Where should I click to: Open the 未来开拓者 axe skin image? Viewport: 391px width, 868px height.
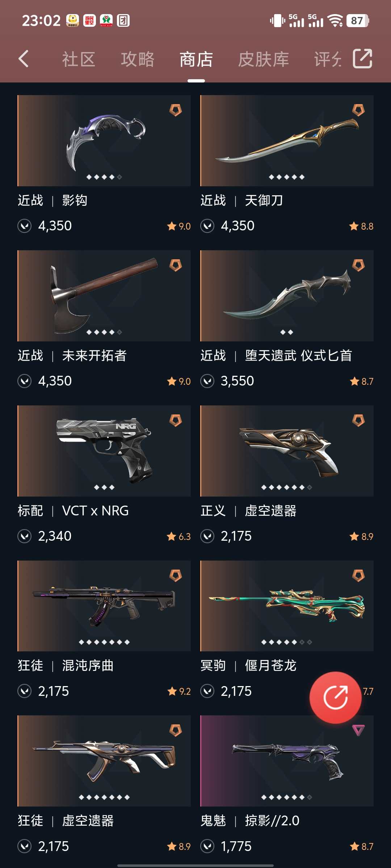point(104,296)
